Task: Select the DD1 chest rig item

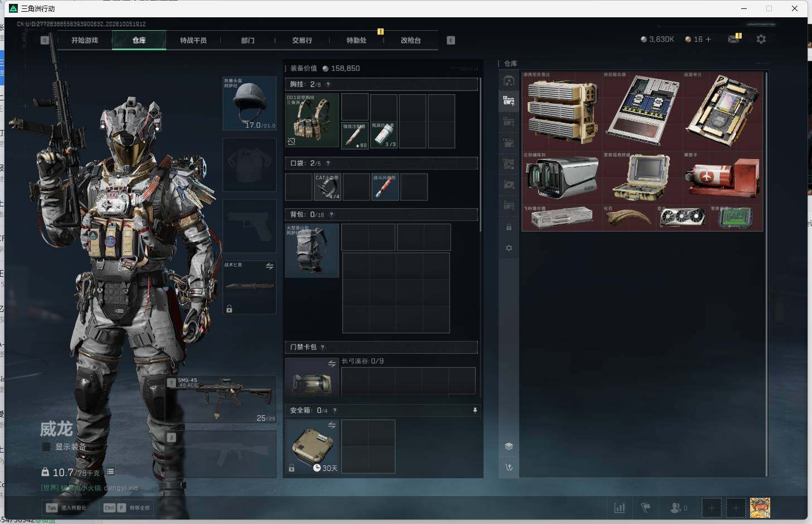Action: point(312,121)
